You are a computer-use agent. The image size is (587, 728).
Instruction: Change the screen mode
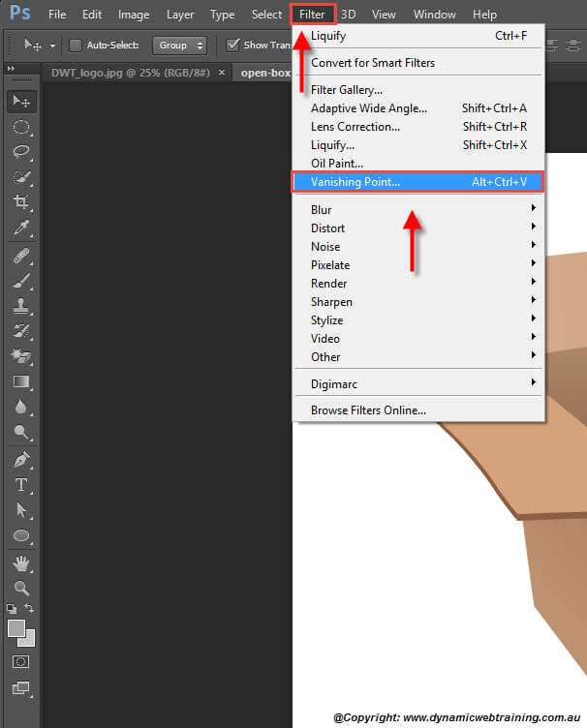pos(21,687)
